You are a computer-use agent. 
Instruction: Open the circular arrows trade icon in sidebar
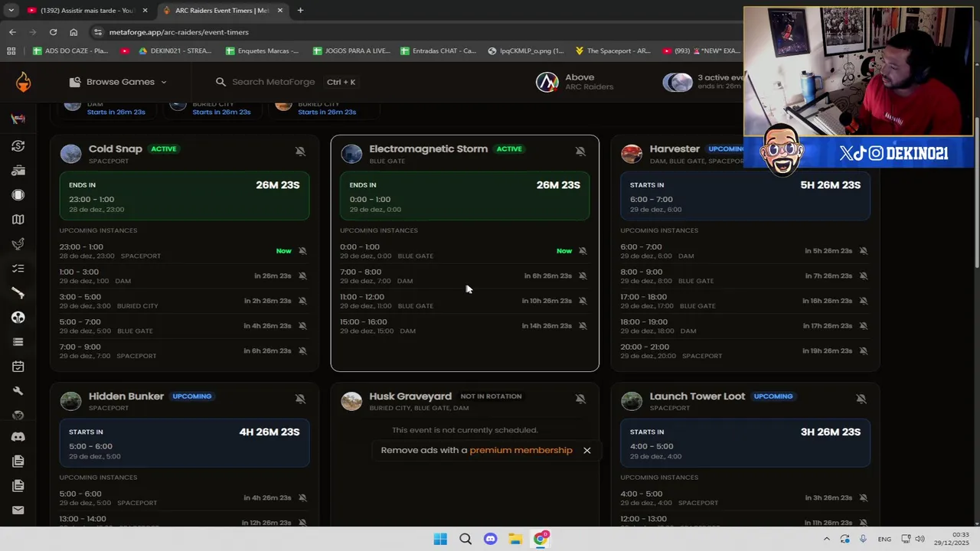coord(18,146)
